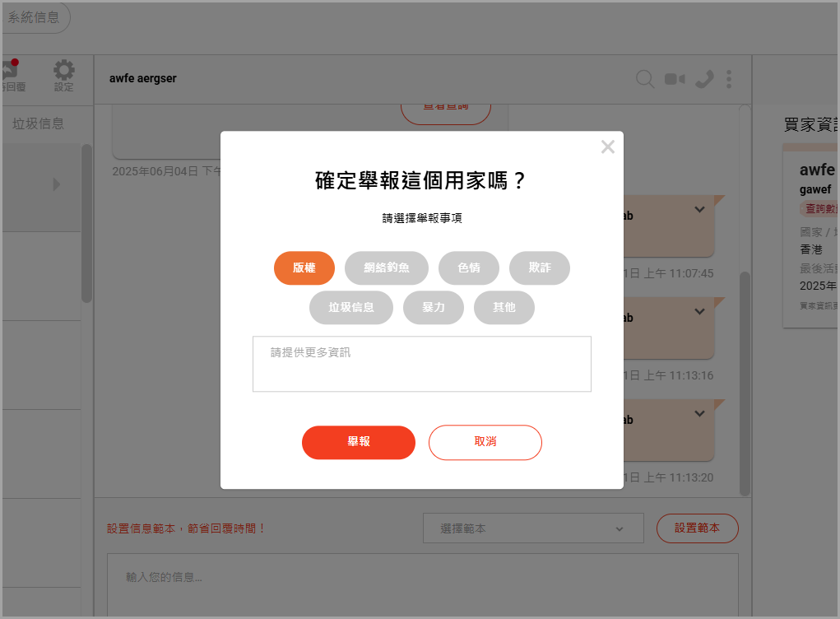
Task: Close the report user dialog
Action: point(607,147)
